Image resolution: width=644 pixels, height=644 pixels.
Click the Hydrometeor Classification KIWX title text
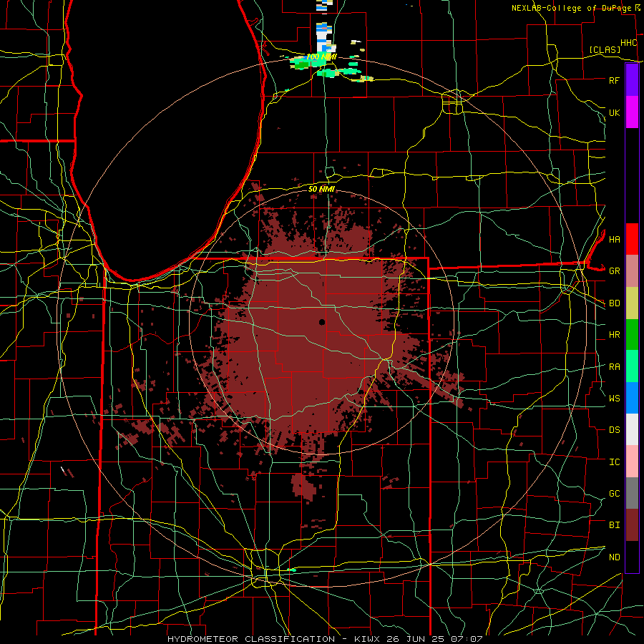click(325, 639)
